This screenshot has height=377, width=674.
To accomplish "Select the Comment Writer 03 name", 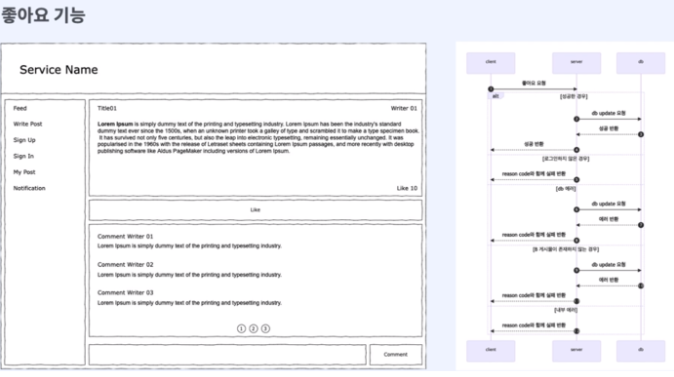I will [x=125, y=293].
